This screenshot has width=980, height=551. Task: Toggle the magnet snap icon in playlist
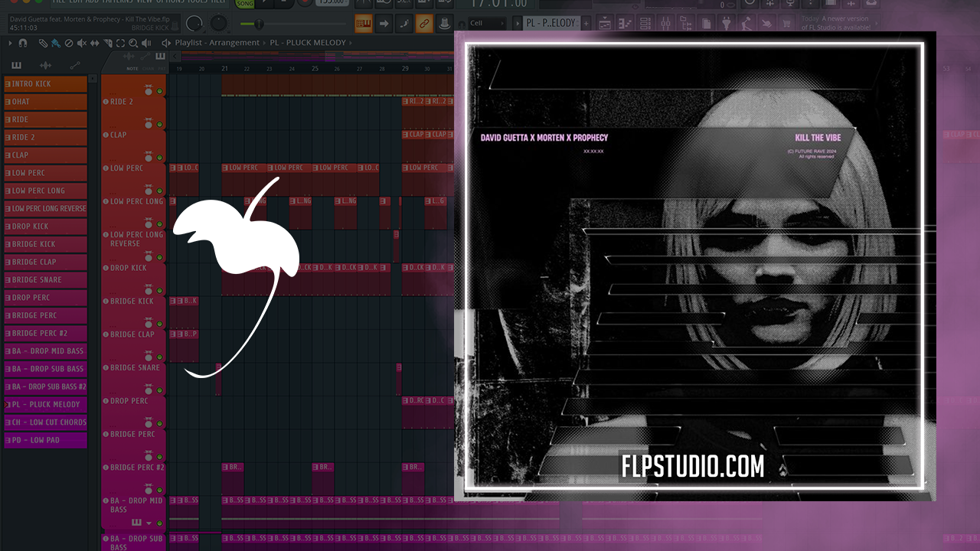click(23, 44)
